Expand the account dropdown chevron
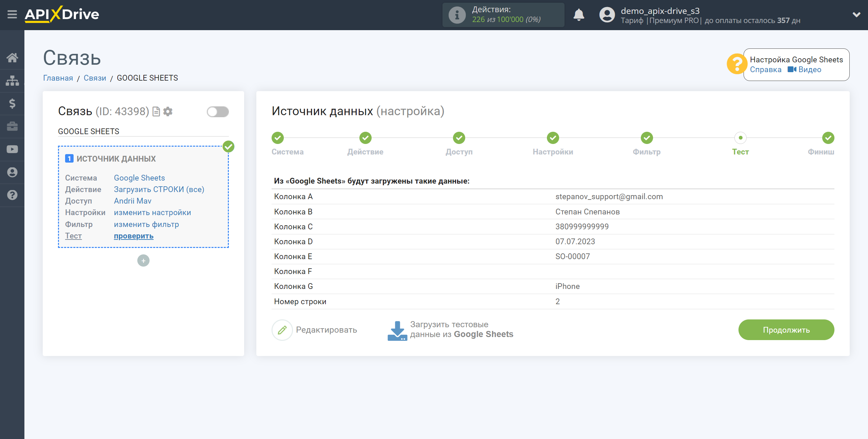868x439 pixels. click(856, 15)
